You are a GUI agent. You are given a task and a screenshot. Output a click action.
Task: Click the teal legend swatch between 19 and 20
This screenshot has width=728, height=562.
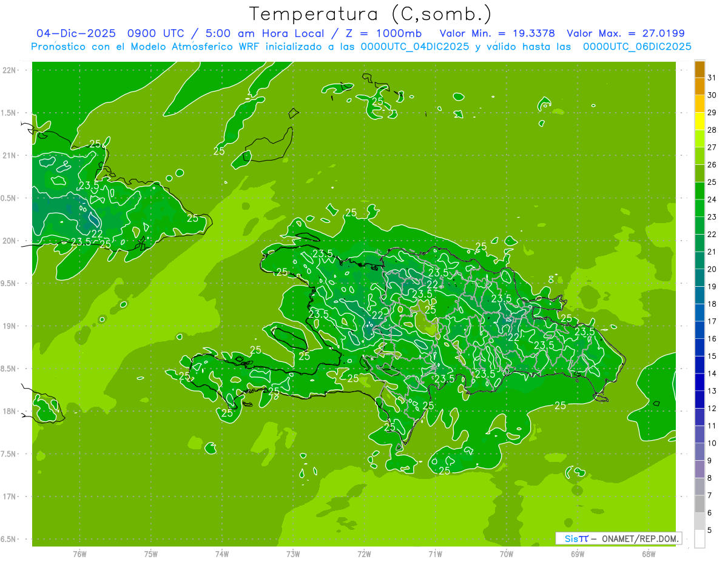pyautogui.click(x=699, y=278)
